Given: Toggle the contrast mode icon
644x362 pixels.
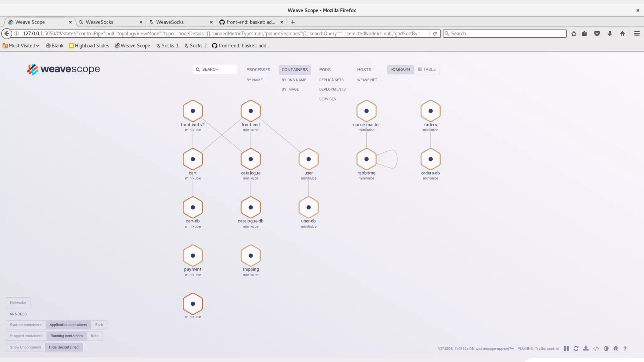Looking at the screenshot, I should [x=606, y=348].
